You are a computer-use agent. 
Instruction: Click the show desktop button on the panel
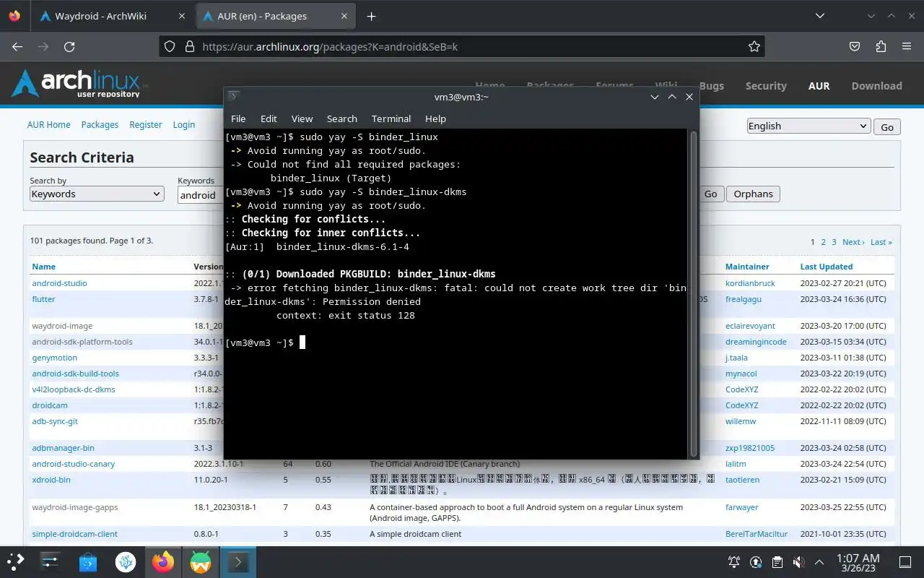tap(905, 561)
